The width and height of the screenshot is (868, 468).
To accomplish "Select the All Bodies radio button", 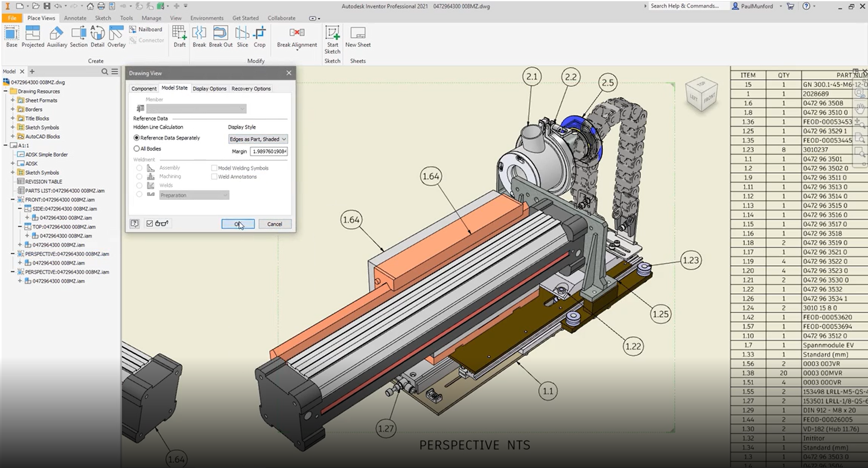I will (136, 148).
